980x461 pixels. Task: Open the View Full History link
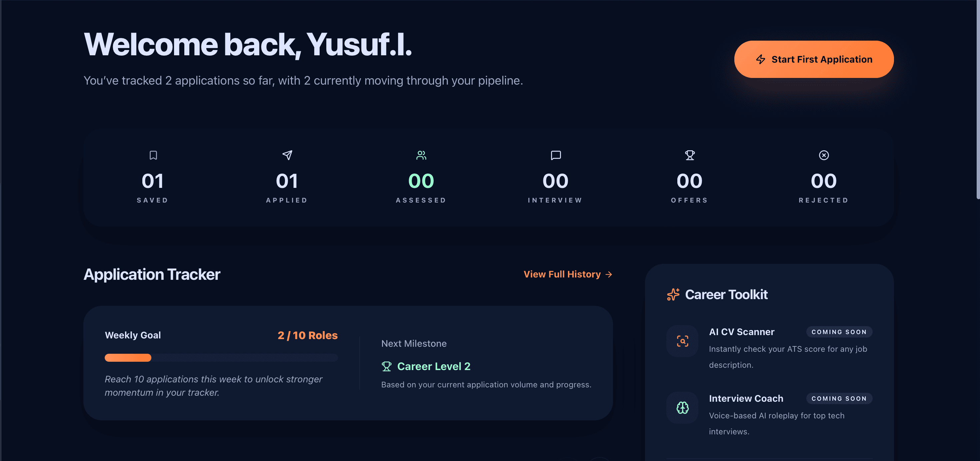click(x=562, y=274)
